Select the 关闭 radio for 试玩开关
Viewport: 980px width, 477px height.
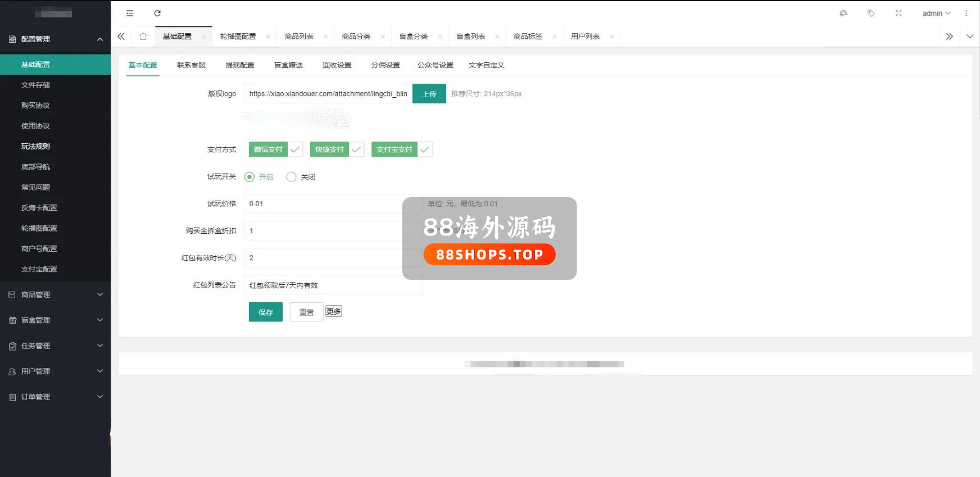coord(291,177)
